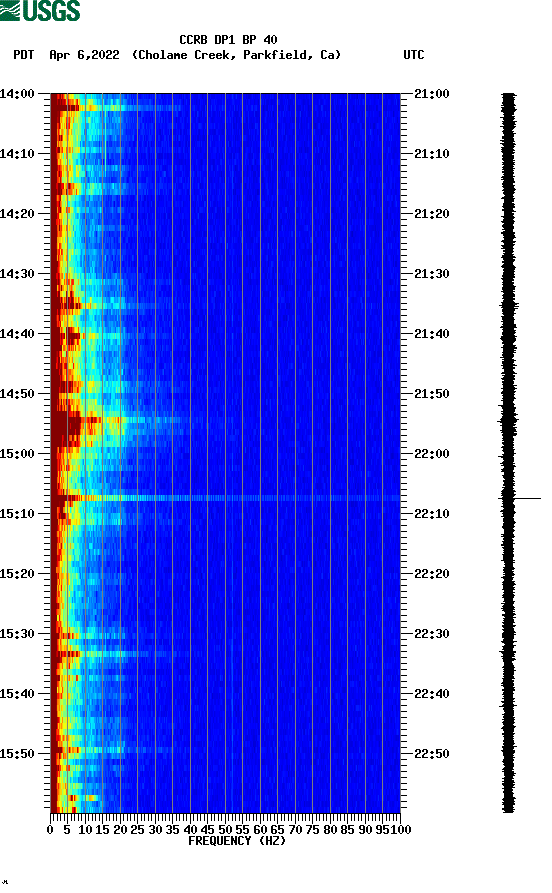Click the 30 Hz frequency axis label
The width and height of the screenshot is (552, 893).
155,830
